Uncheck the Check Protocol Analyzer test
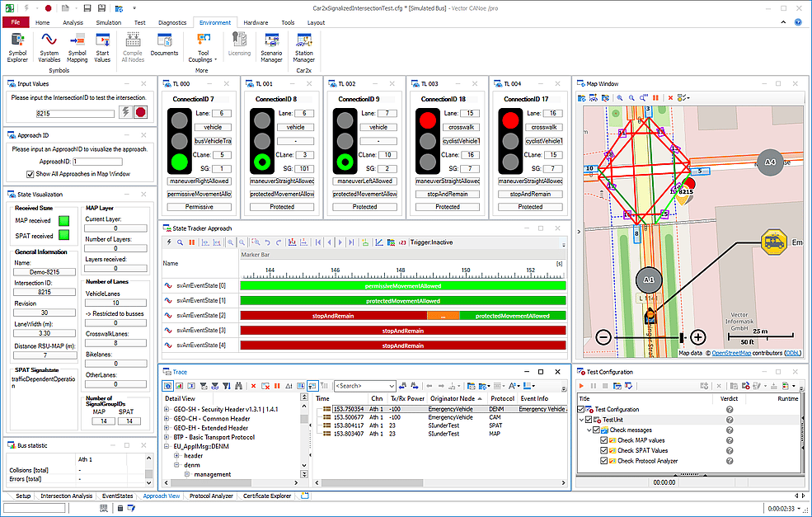The height and width of the screenshot is (517, 812). [604, 461]
